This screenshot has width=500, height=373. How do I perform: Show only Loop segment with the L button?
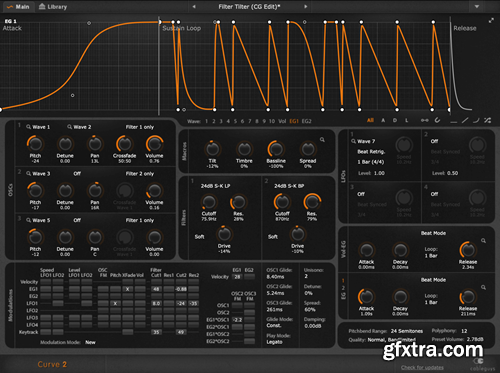pos(406,120)
